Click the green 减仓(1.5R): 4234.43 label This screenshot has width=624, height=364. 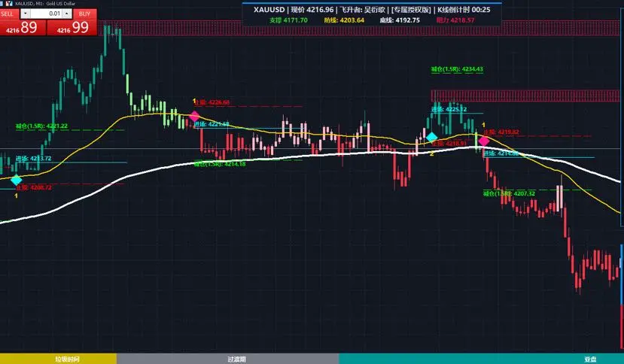pos(457,69)
